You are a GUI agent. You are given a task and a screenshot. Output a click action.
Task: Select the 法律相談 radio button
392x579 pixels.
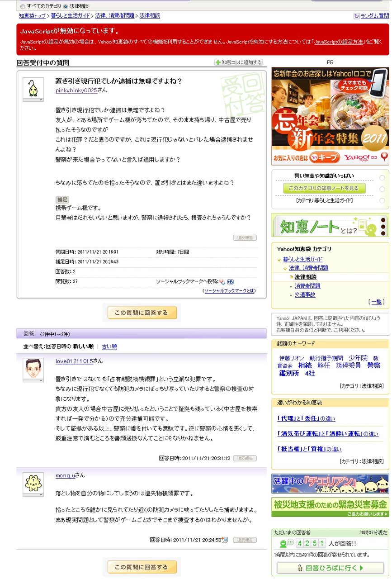tap(66, 6)
